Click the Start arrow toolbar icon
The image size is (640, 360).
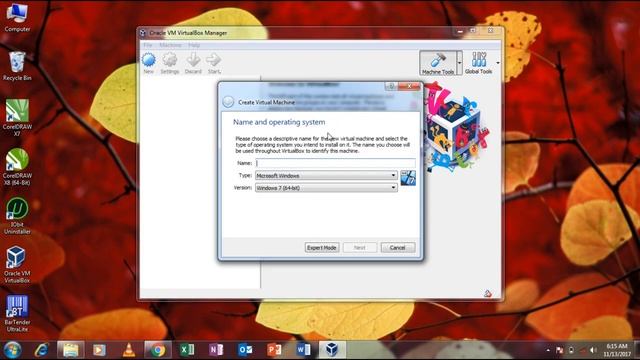pyautogui.click(x=214, y=63)
